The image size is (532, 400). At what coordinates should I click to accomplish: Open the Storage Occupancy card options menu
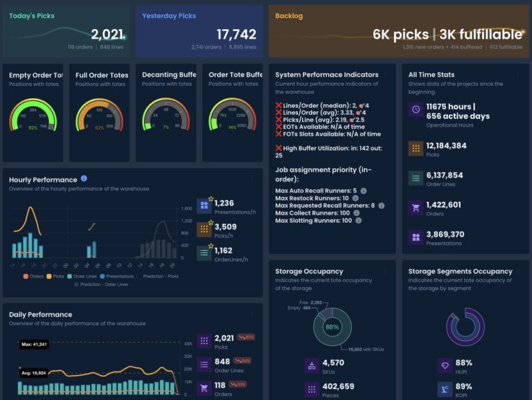click(384, 271)
